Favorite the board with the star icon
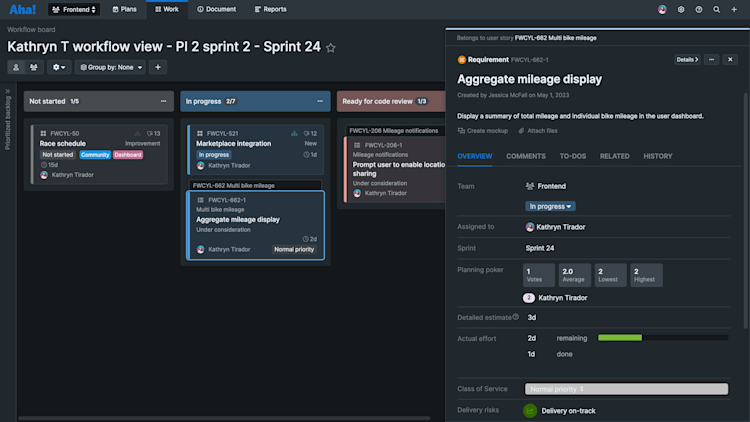The width and height of the screenshot is (750, 422). (331, 47)
